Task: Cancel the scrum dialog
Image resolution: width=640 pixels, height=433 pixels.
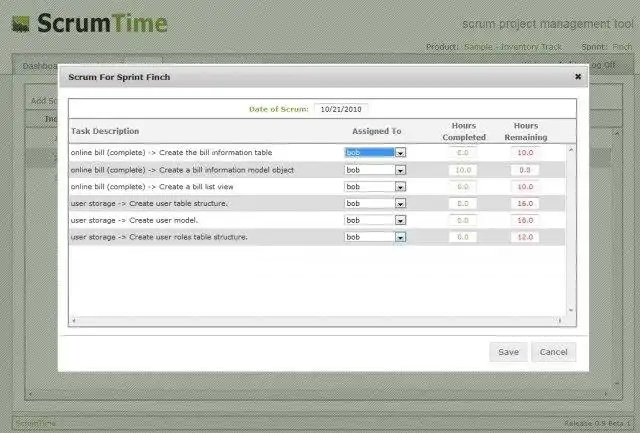Action: (x=553, y=352)
